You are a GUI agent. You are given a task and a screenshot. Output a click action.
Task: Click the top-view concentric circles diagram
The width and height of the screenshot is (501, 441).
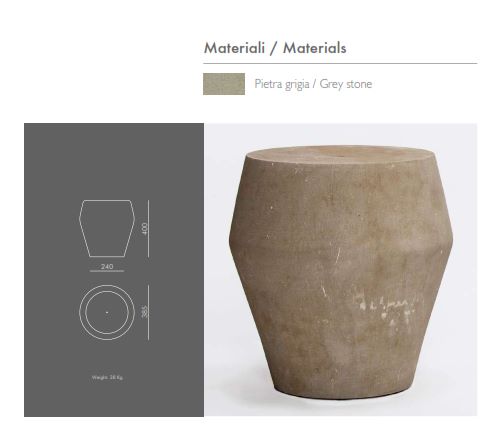[x=107, y=312]
